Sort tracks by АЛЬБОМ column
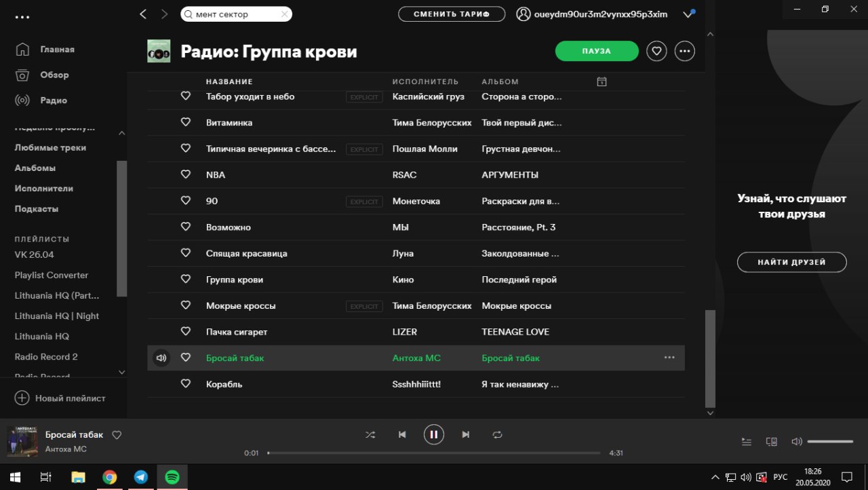The image size is (868, 490). [500, 81]
